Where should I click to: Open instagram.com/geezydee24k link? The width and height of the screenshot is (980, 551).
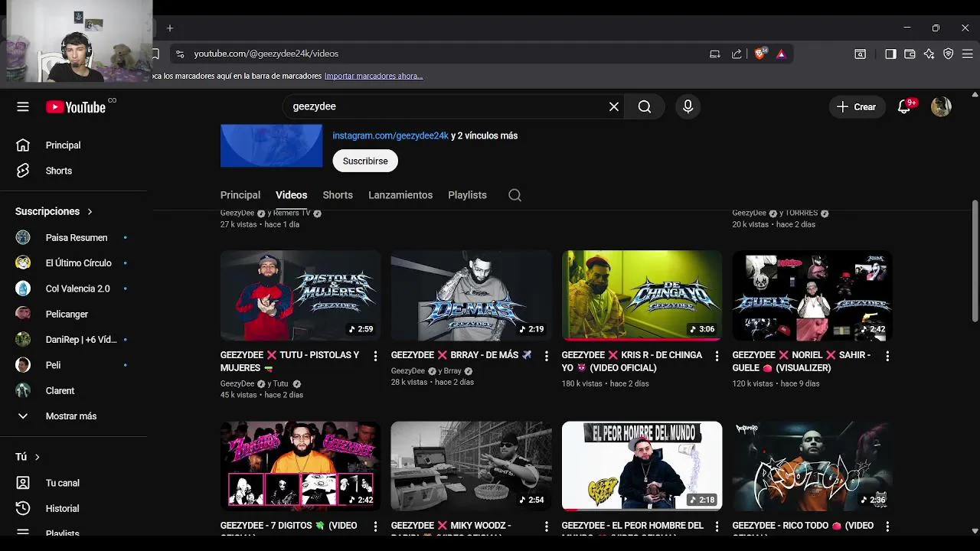[x=390, y=135]
